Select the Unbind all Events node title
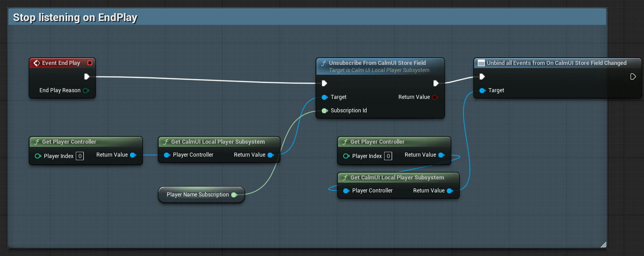The width and height of the screenshot is (644, 256). coord(557,63)
